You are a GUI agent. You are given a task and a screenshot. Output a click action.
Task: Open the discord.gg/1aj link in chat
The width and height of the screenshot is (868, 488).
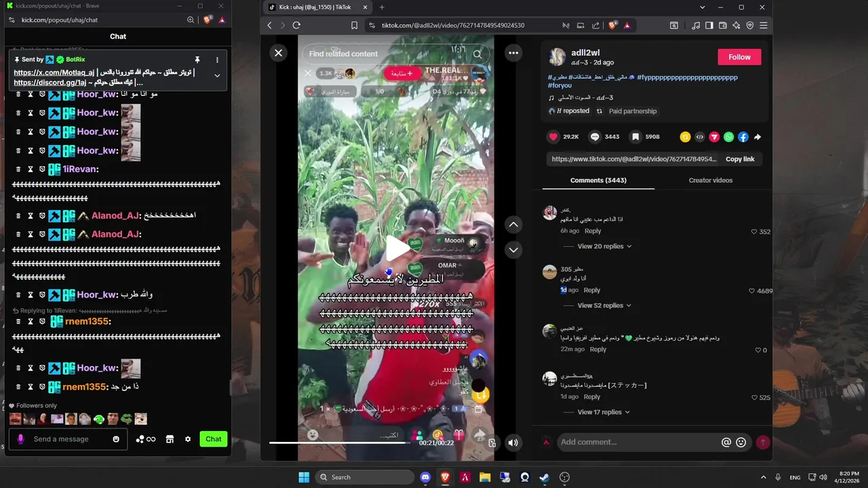[50, 83]
